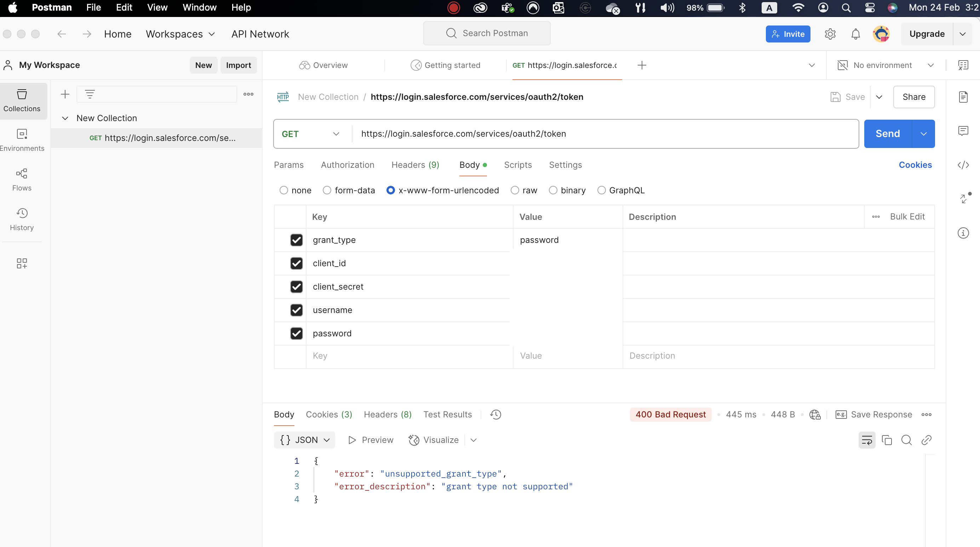
Task: Open the Headers (9) request tab
Action: (x=415, y=165)
